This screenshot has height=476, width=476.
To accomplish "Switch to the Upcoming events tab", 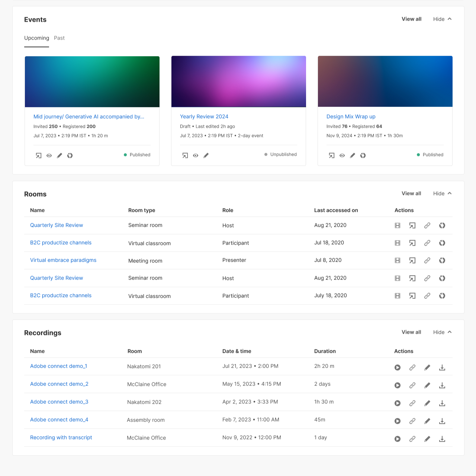I will pyautogui.click(x=36, y=38).
